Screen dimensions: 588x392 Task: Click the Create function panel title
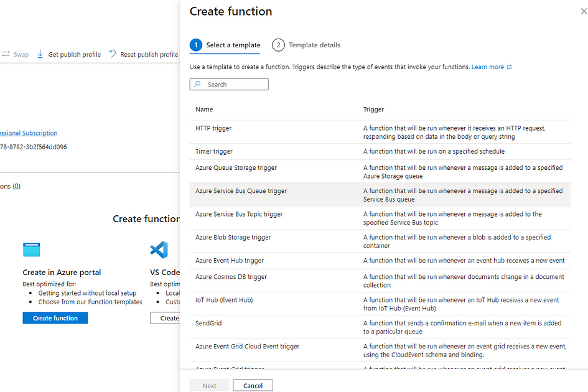[231, 11]
